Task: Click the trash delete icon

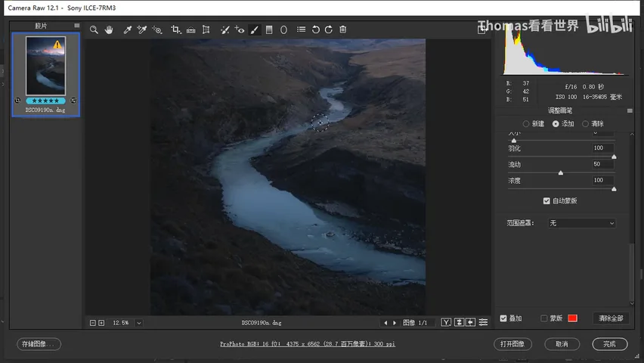Action: pyautogui.click(x=343, y=29)
